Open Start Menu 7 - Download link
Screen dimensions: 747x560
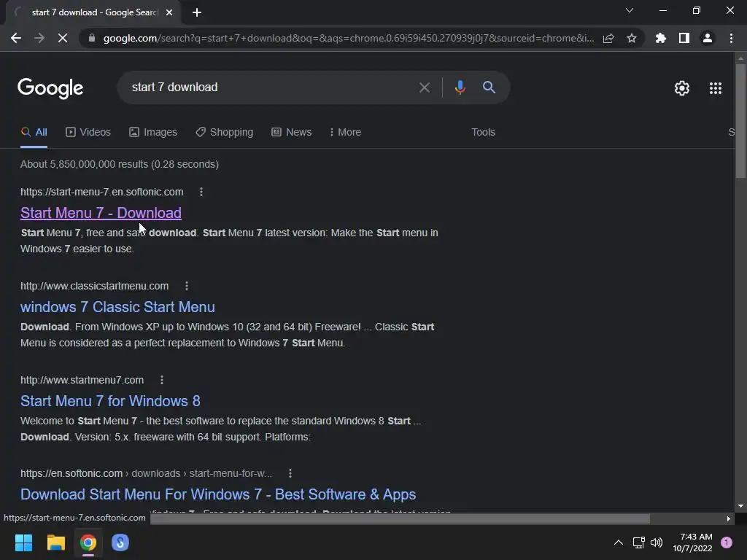(101, 213)
